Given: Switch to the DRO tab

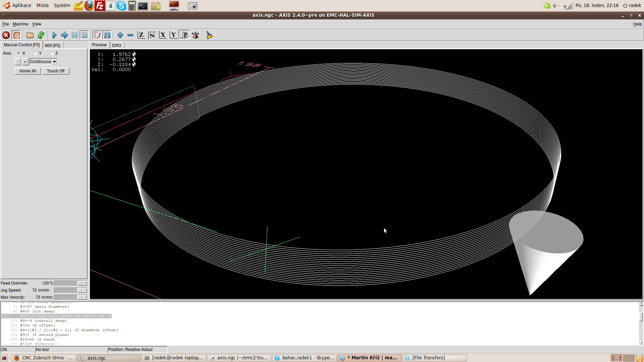Looking at the screenshot, I should [117, 45].
